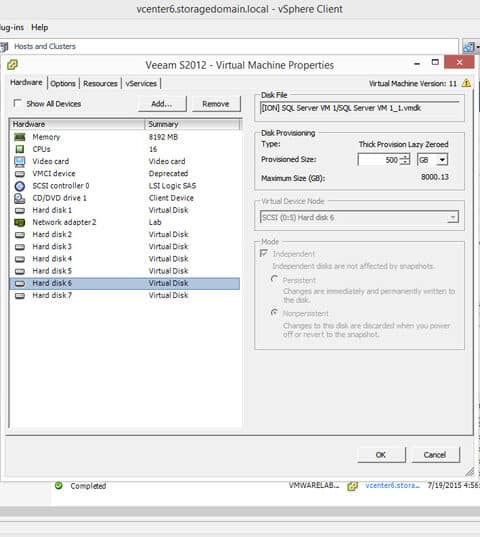Click the Network adapter 2 icon
The width and height of the screenshot is (480, 537).
(20, 223)
